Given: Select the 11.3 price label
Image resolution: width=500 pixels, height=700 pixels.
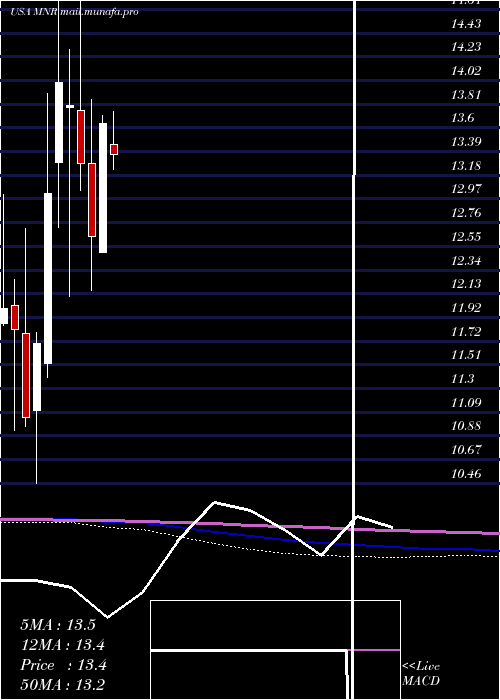Looking at the screenshot, I should [x=462, y=379].
